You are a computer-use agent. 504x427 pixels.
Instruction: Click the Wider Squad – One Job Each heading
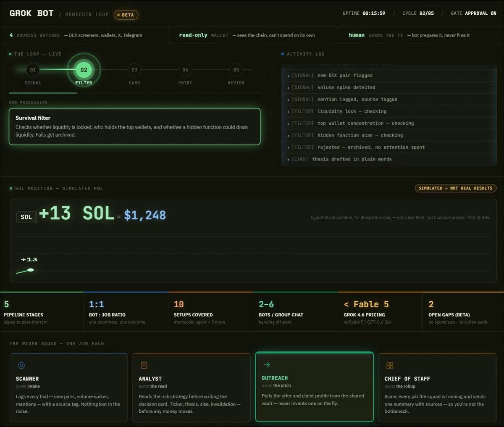[x=57, y=344]
